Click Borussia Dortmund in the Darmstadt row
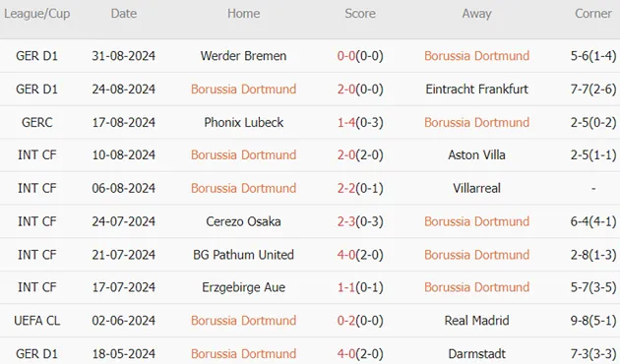This screenshot has height=364, width=620. point(243,354)
